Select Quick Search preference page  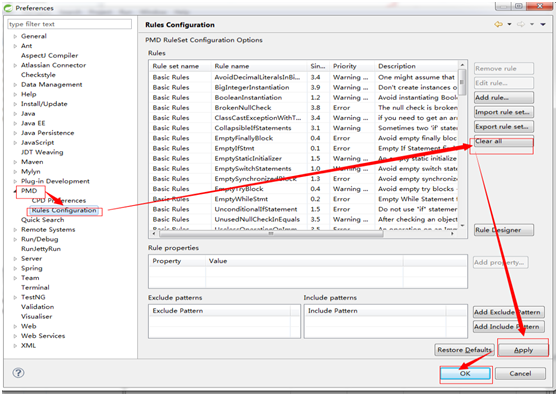coord(42,220)
